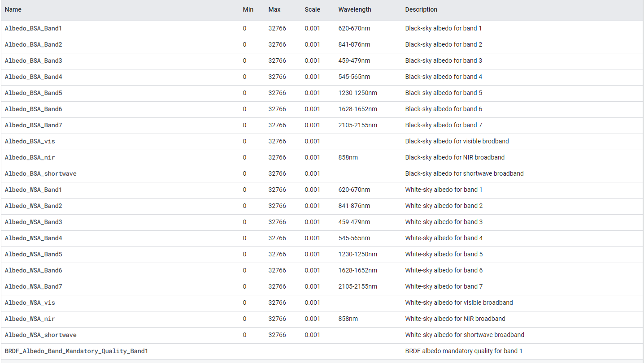Select the Albedo_BSA_vis band name
The width and height of the screenshot is (644, 363).
[x=30, y=141]
